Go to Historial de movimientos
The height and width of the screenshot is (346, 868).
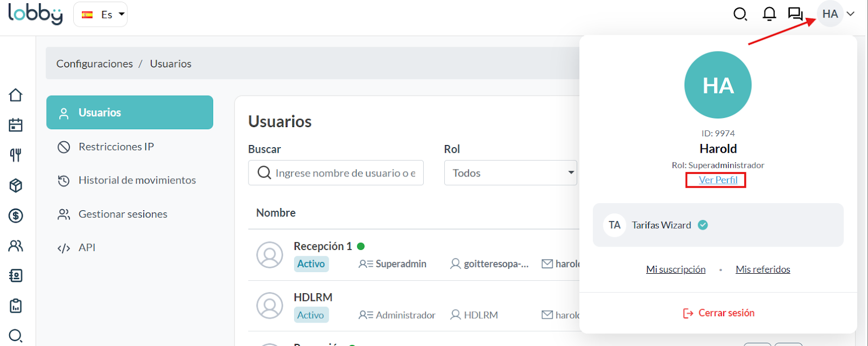click(137, 180)
